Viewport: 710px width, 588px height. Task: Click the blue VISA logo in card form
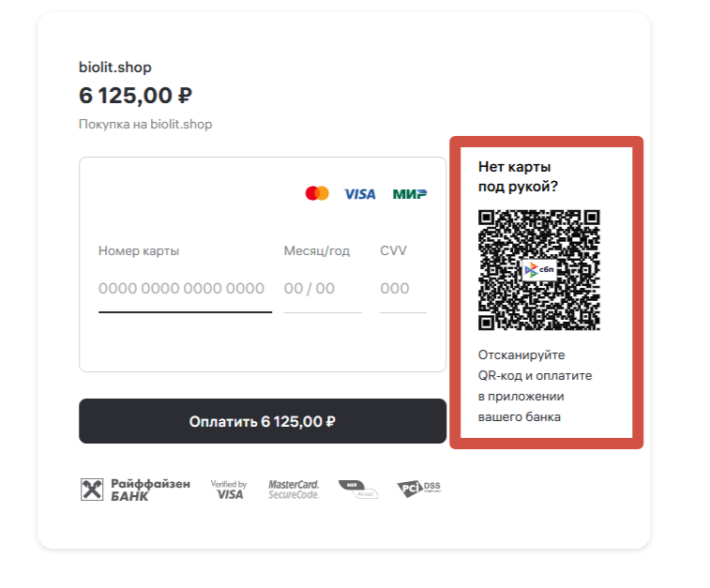pyautogui.click(x=359, y=194)
